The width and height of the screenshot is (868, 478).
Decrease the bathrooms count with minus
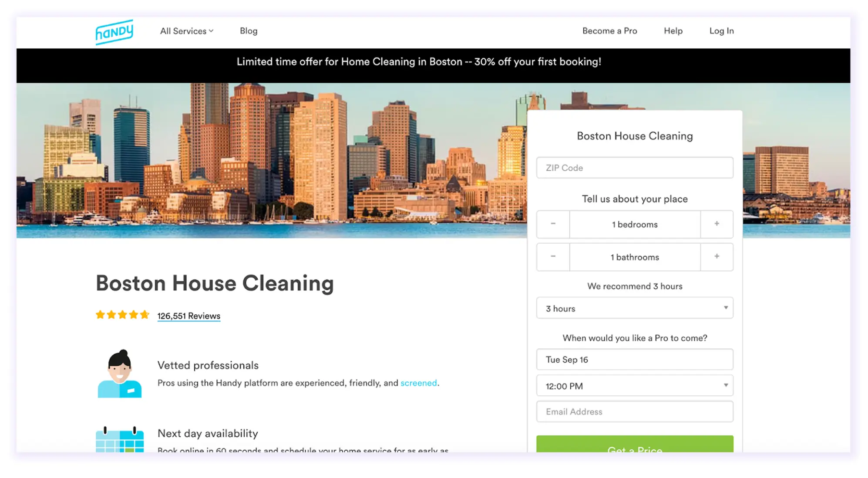tap(553, 257)
